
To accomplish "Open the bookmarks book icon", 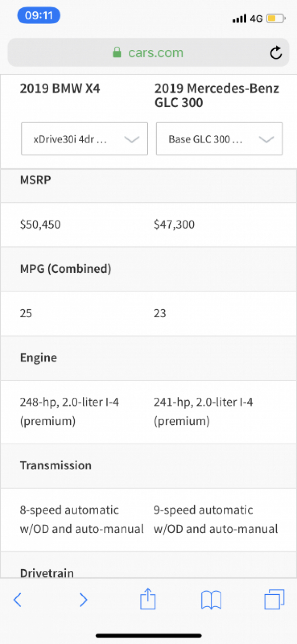I will [x=211, y=600].
